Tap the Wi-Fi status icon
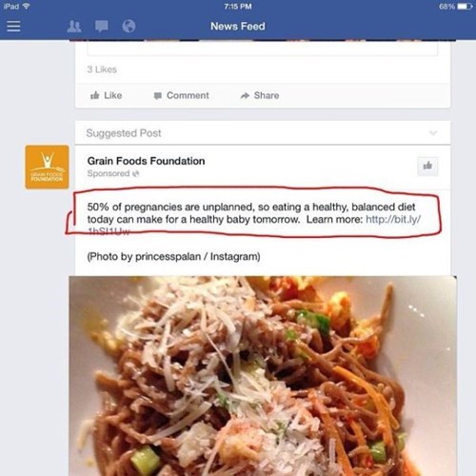Viewport: 476px width, 476px height. click(x=27, y=6)
